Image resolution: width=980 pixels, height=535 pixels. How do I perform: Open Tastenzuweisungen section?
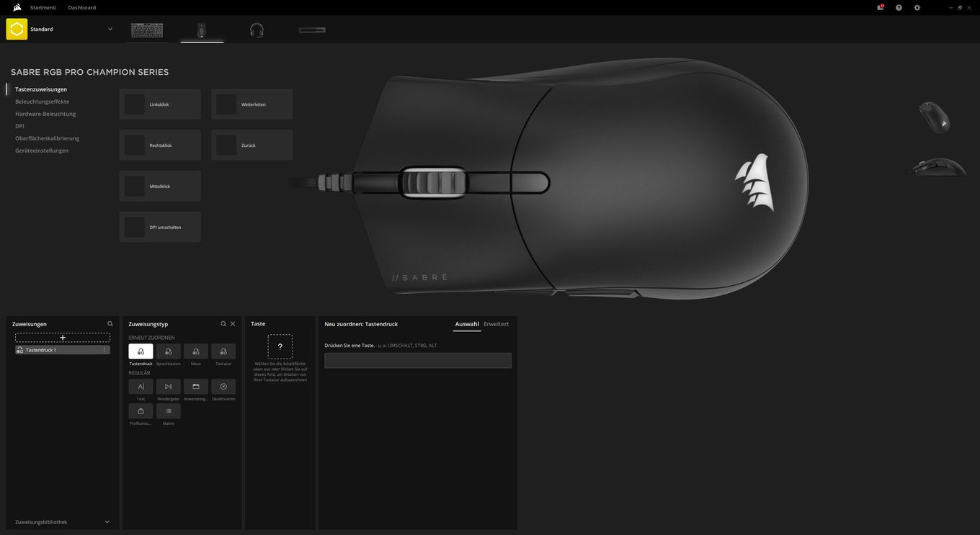pos(41,89)
